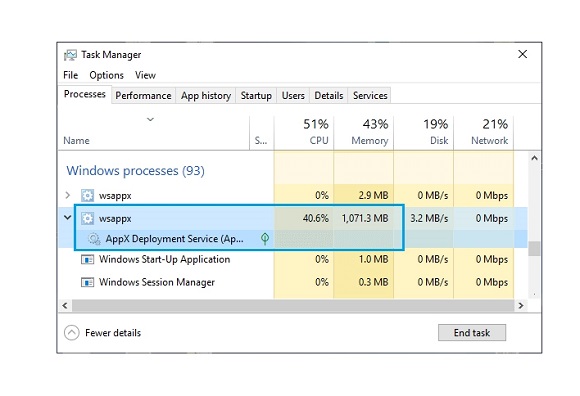Image resolution: width=580 pixels, height=396 pixels.
Task: Click the Windows Start-Up Application icon
Action: [87, 260]
